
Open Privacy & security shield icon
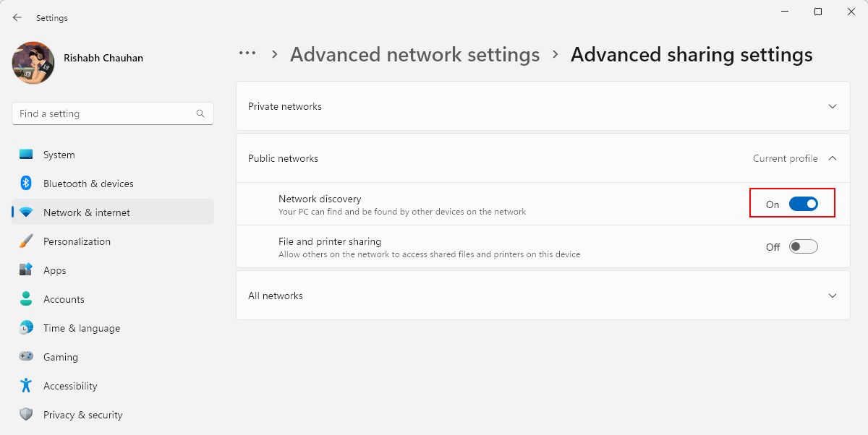pos(26,415)
